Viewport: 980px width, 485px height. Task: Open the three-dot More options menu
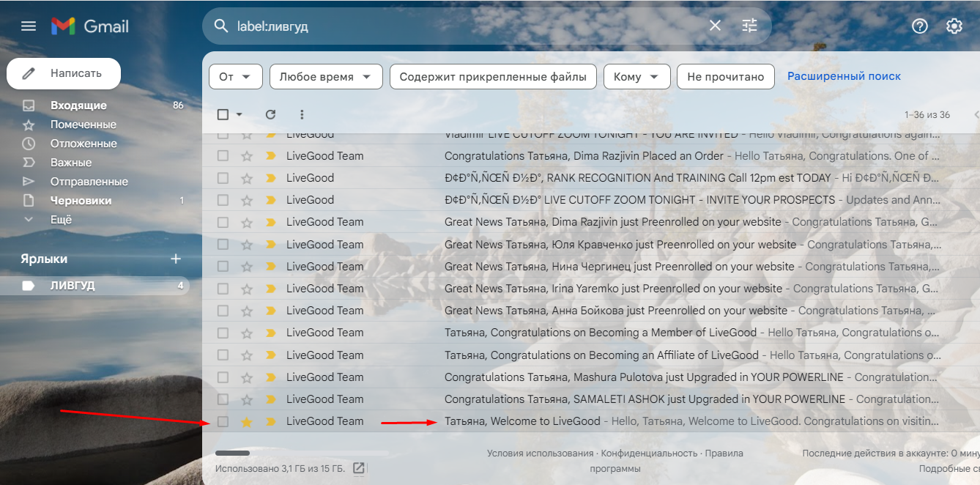(x=302, y=114)
